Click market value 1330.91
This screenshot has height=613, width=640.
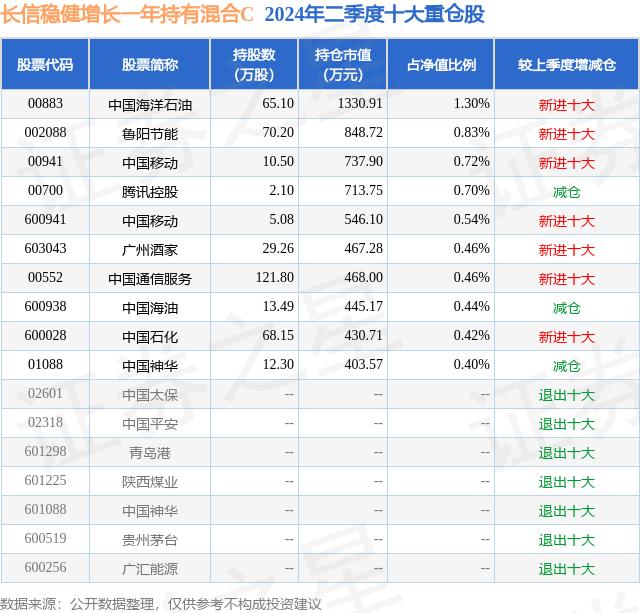[x=360, y=104]
